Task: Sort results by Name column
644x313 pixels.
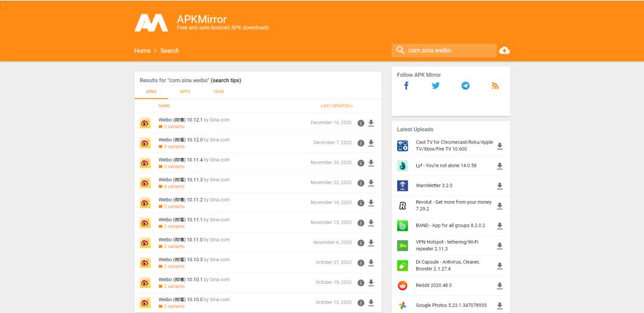Action: click(165, 106)
